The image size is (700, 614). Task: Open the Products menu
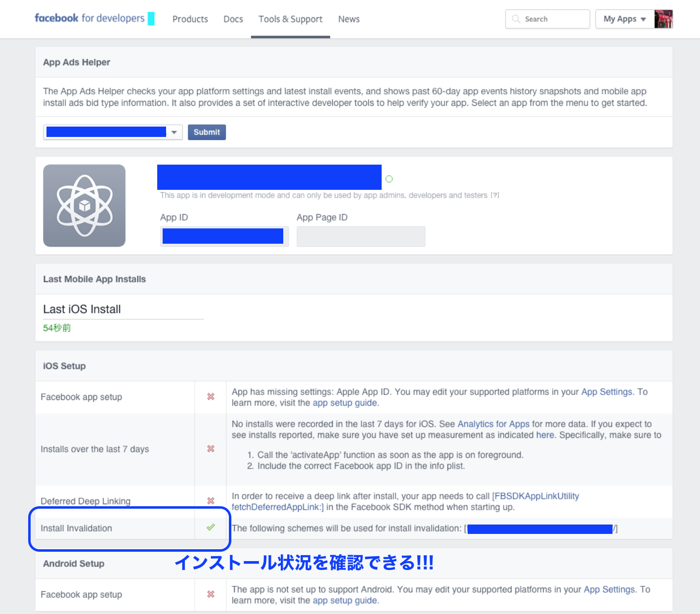point(190,19)
